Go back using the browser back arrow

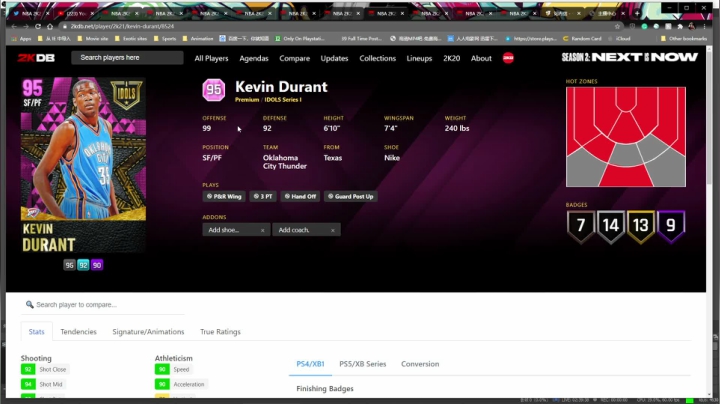coord(15,27)
